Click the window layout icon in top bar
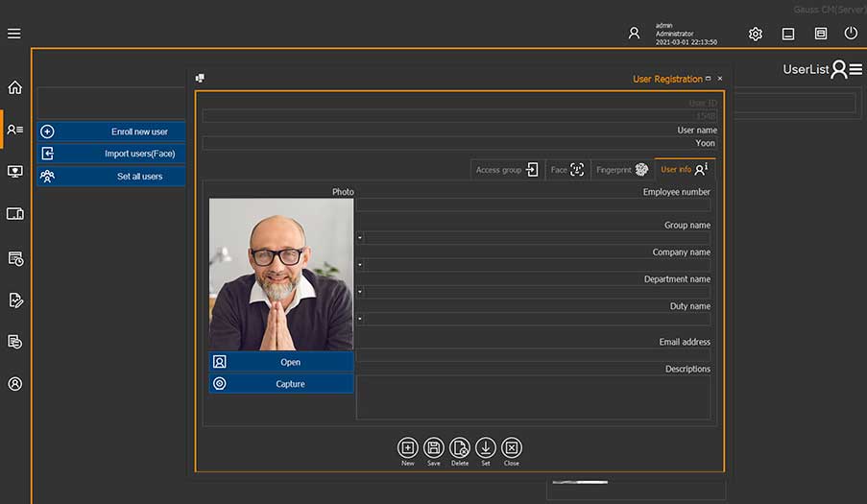The width and height of the screenshot is (867, 504). (788, 34)
